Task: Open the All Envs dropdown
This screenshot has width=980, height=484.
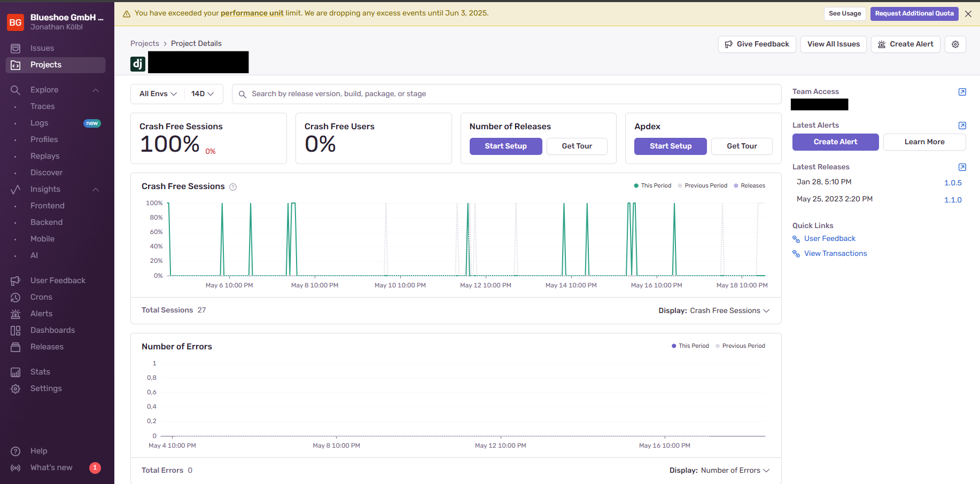Action: 157,93
